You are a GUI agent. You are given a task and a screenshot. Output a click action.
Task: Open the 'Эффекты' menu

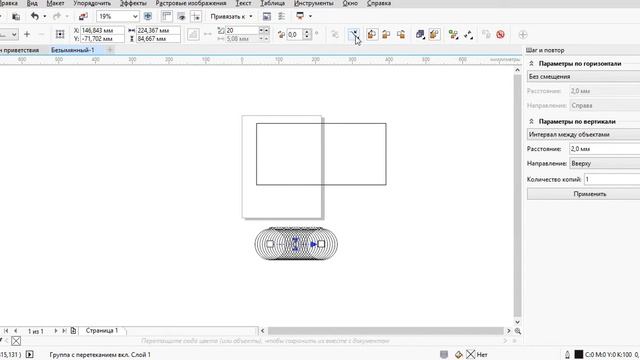coord(133,3)
